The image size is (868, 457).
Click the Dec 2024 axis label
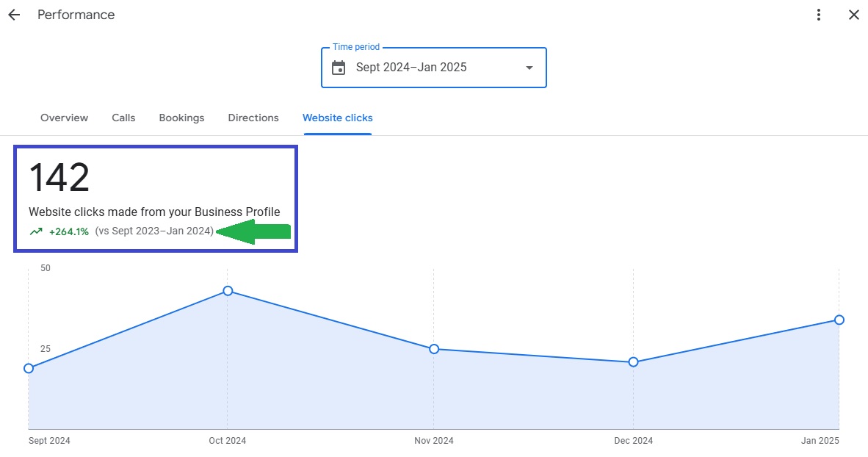tap(633, 441)
